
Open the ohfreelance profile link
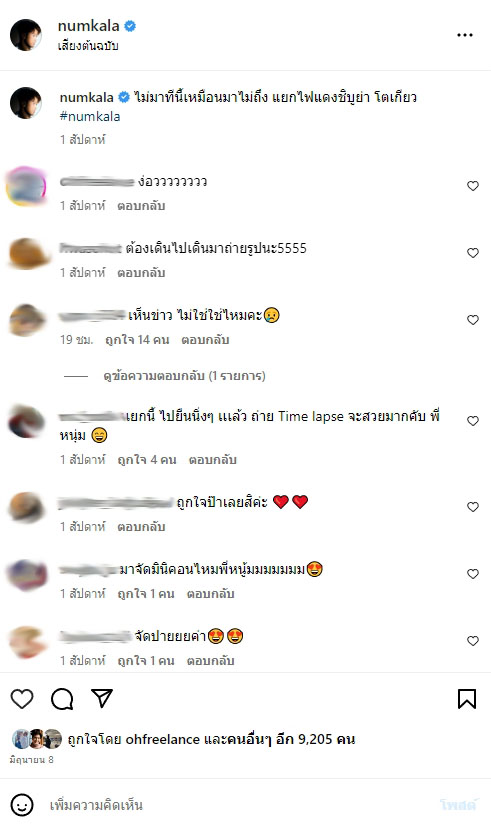tap(162, 739)
